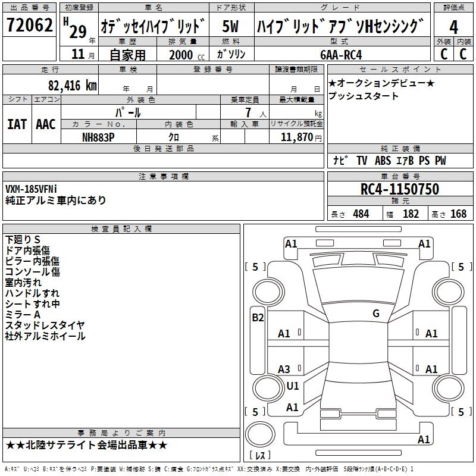Screen dimensions: 476x476
Task: Click the color code NH883P
Action: tap(98, 137)
